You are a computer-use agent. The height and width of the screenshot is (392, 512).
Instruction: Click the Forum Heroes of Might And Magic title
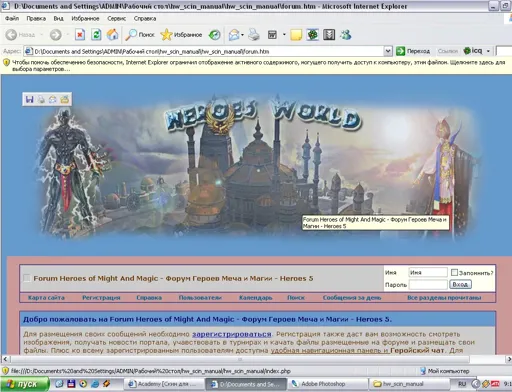click(x=173, y=278)
